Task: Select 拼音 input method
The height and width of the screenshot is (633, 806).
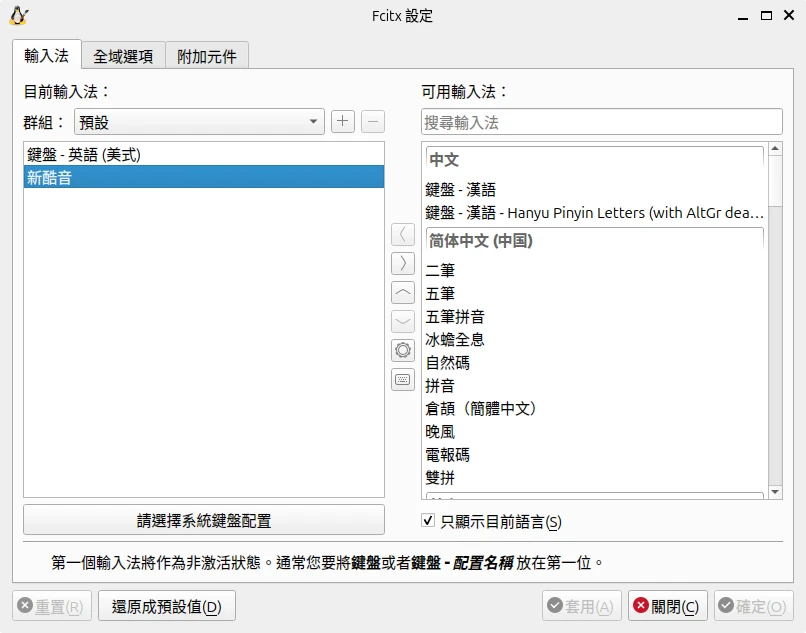Action: 595,386
